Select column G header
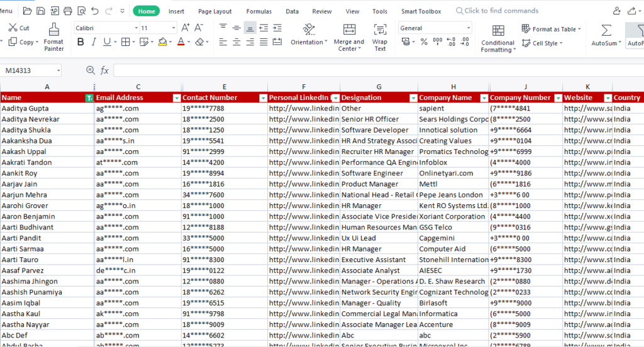This screenshot has height=347, width=644. pos(379,87)
